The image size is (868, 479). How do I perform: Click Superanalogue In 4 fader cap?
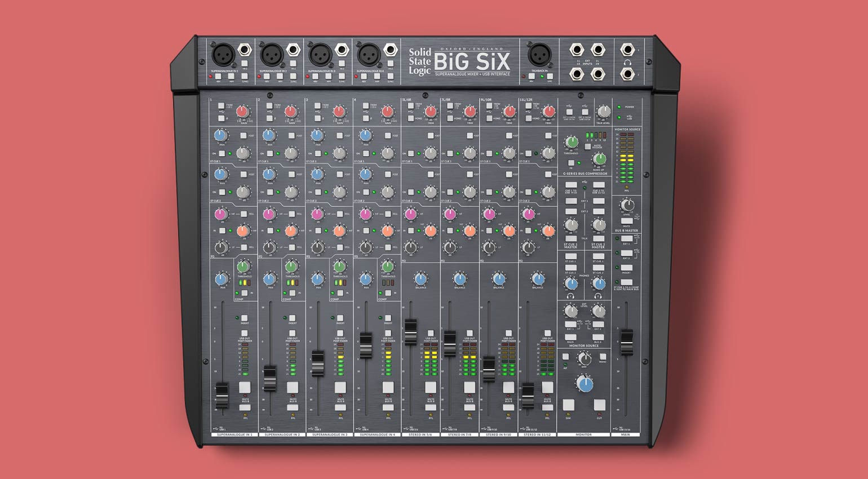click(366, 346)
